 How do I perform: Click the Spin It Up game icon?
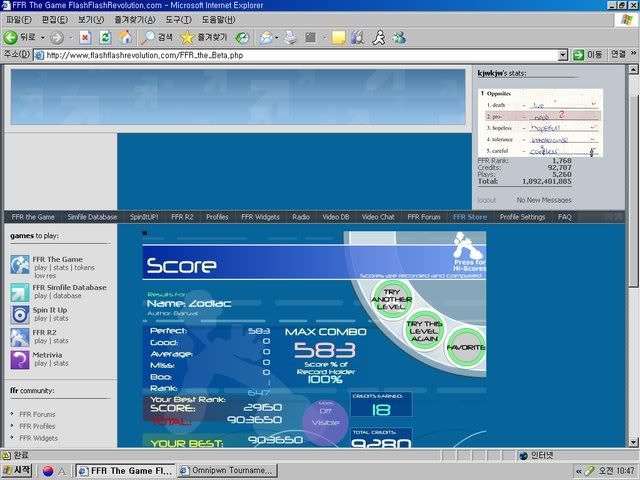[x=20, y=313]
